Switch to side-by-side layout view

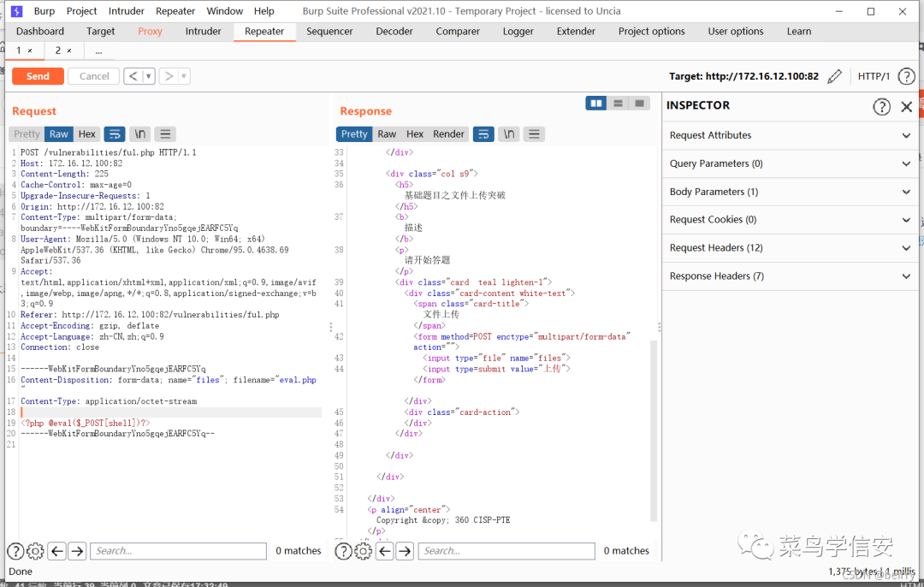tap(596, 104)
